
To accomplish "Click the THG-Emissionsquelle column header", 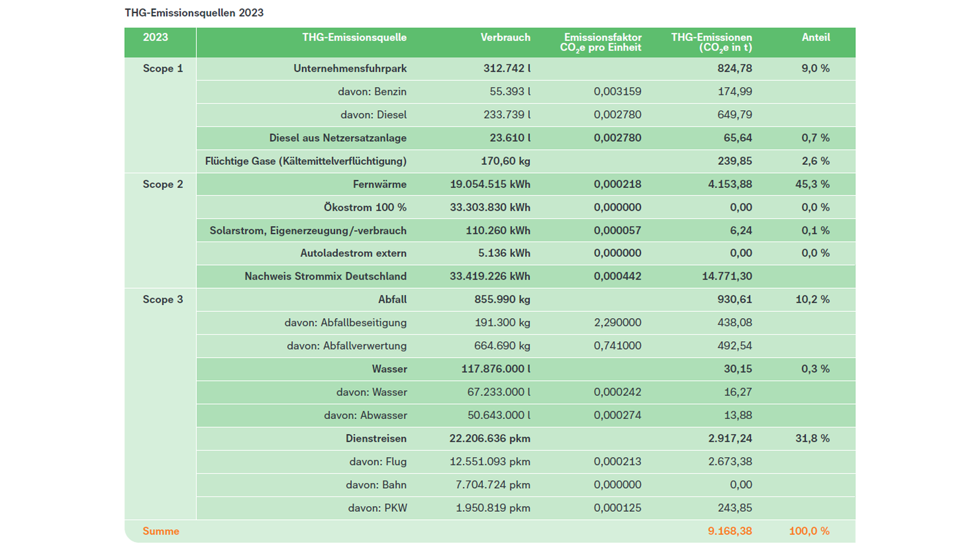I will coord(354,37).
